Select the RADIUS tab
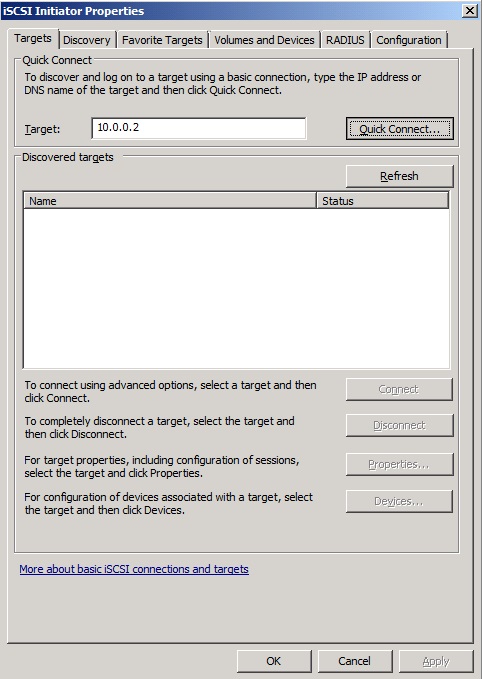This screenshot has height=679, width=483. coord(345,40)
